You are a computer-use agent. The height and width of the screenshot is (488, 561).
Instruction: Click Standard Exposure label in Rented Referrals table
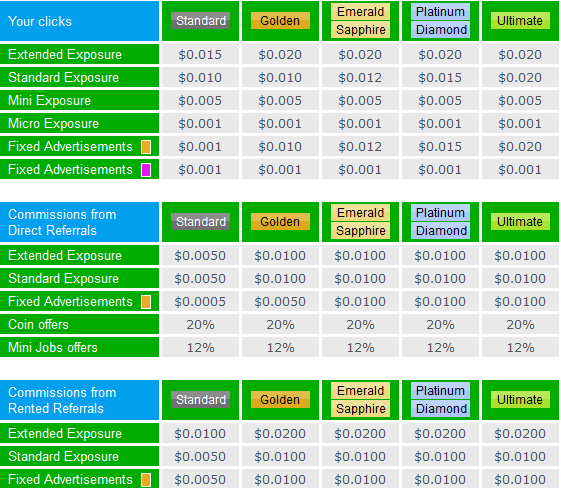pyautogui.click(x=63, y=457)
